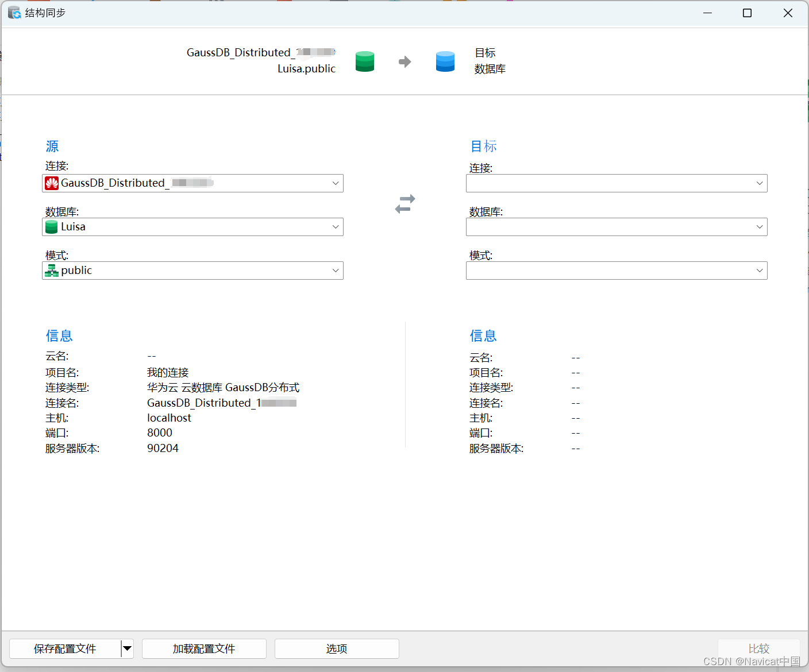Click the target 端口 label

tap(481, 432)
